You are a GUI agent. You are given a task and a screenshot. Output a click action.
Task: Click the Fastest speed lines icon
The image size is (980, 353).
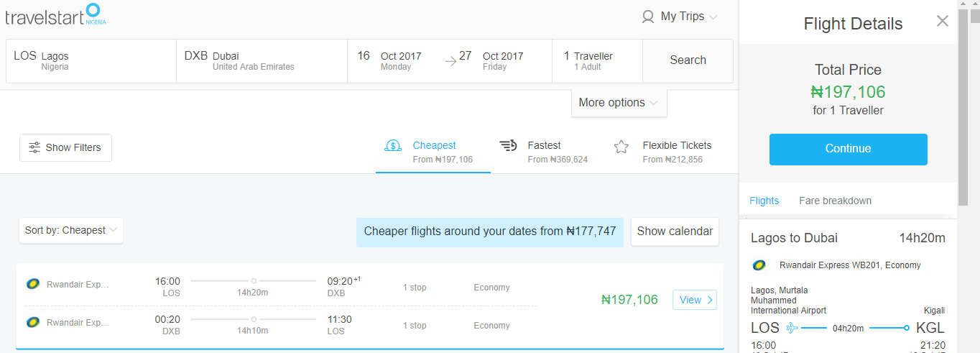tap(508, 146)
